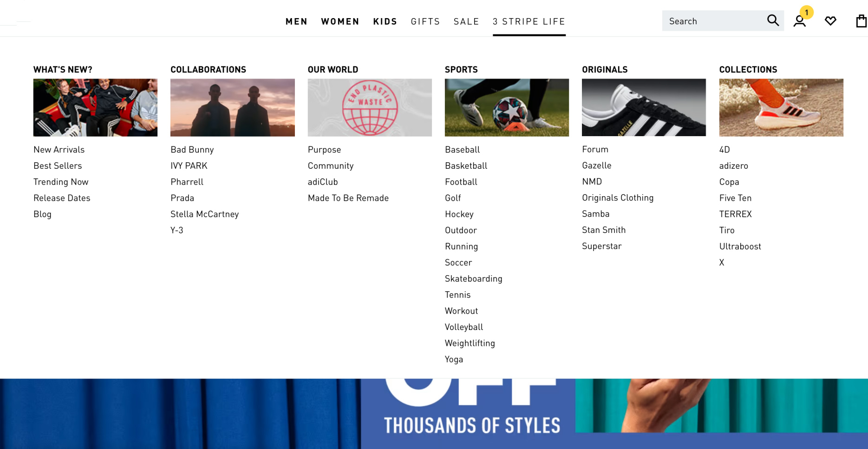Click the End Plastic Waste thumbnail
The width and height of the screenshot is (868, 449).
tap(369, 107)
